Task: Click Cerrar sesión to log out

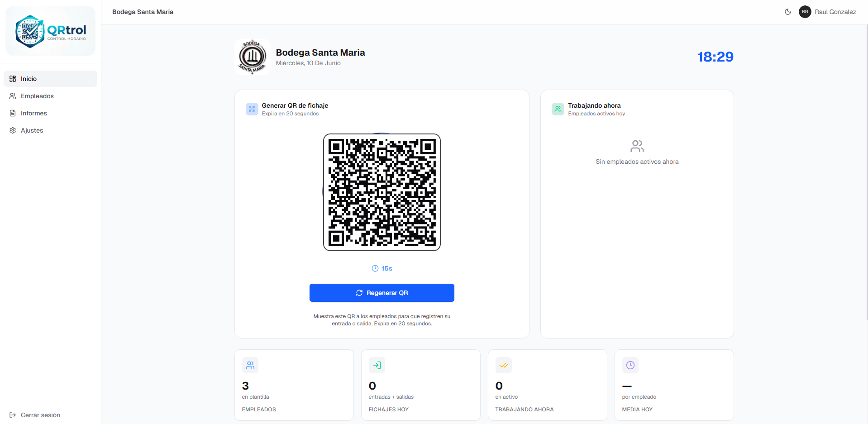Action: tap(50, 415)
